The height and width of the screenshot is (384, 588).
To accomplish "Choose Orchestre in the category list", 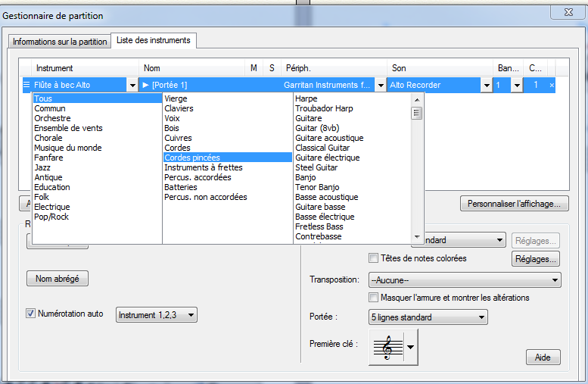I will coord(53,118).
